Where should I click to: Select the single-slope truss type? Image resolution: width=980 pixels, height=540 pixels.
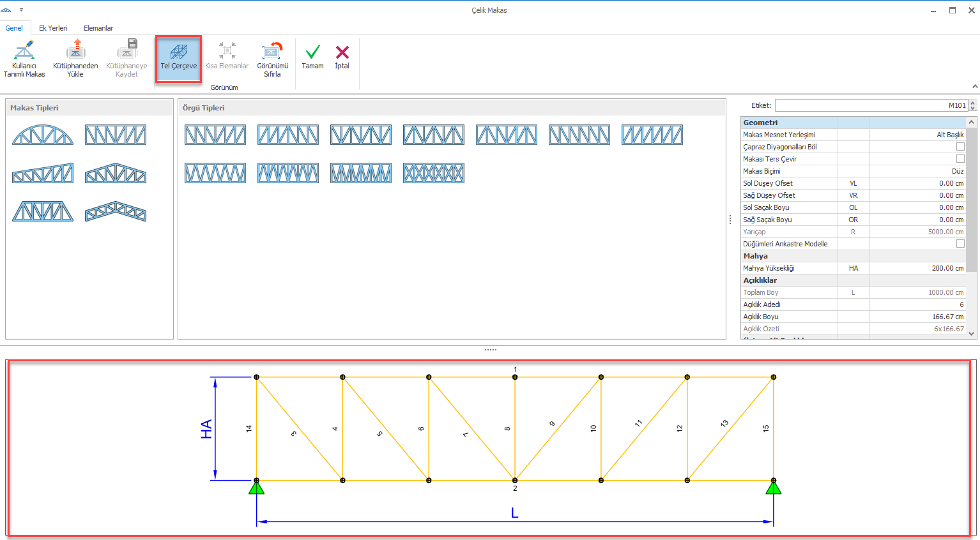(43, 173)
